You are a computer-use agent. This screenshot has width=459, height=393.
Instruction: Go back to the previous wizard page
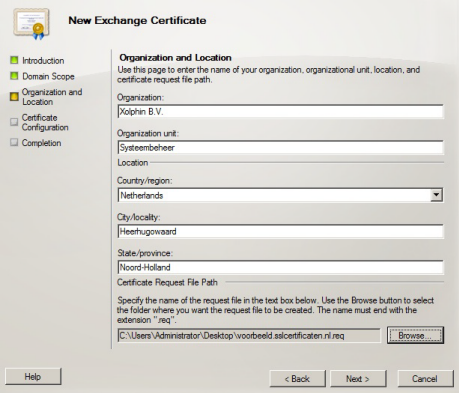[297, 379]
